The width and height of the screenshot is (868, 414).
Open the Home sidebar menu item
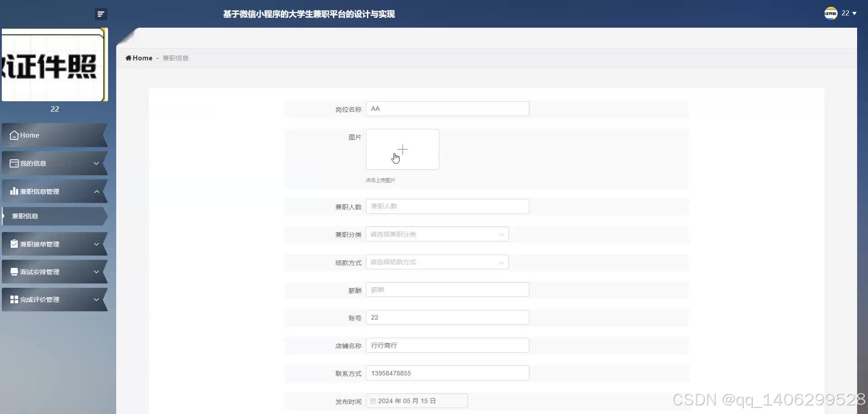[54, 135]
